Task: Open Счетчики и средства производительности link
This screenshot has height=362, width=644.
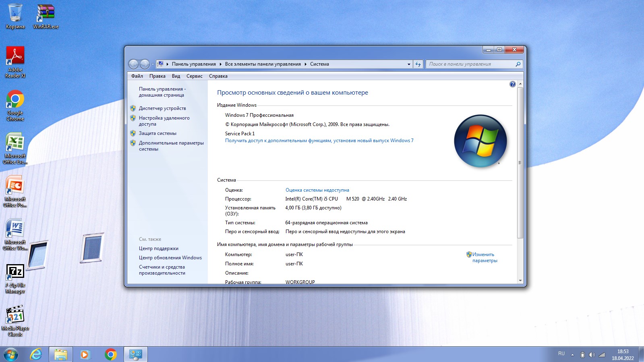Action: click(162, 270)
